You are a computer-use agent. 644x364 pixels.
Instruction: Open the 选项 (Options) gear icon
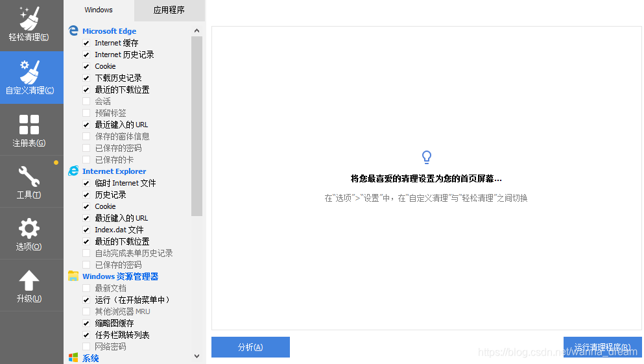click(x=29, y=228)
